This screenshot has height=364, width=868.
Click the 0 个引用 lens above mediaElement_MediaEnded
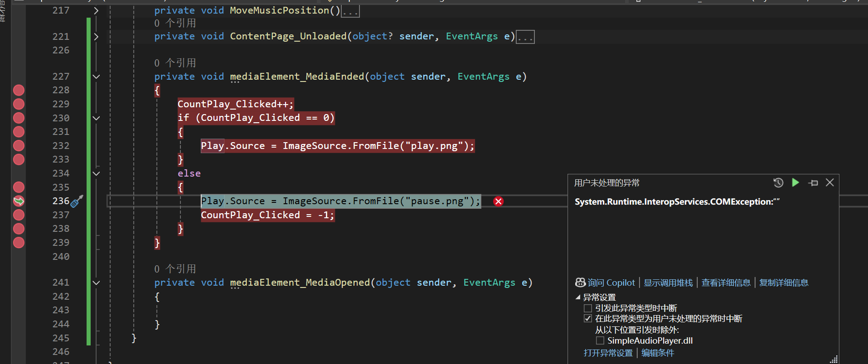(x=175, y=63)
